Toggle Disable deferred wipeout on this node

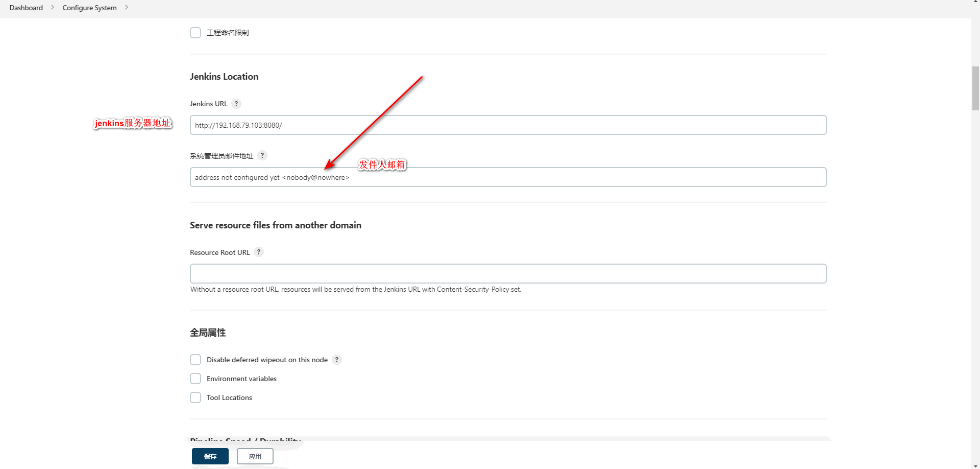pyautogui.click(x=195, y=360)
